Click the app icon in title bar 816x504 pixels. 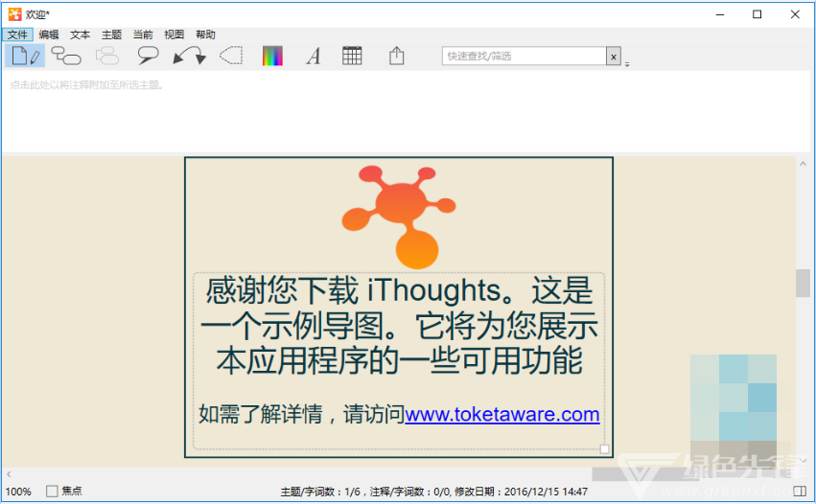(14, 14)
